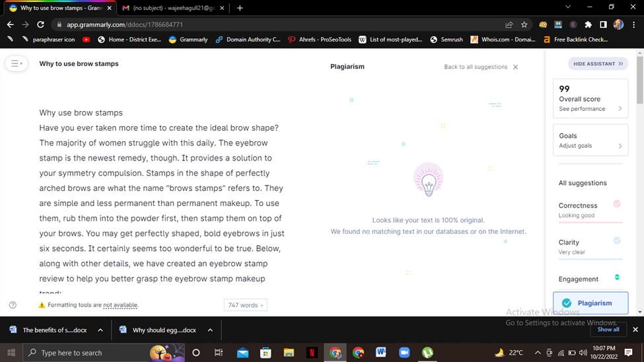
Task: Click the 'not available' formatting tools link
Action: point(120,305)
